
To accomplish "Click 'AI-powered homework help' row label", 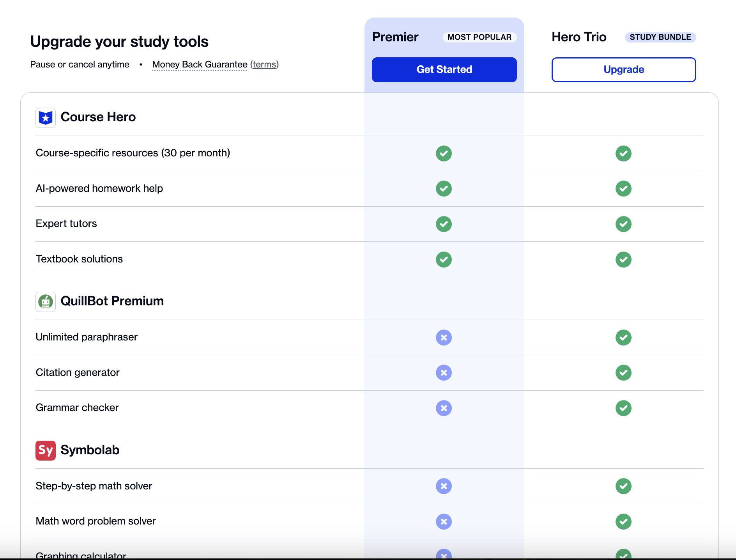I will (x=99, y=188).
